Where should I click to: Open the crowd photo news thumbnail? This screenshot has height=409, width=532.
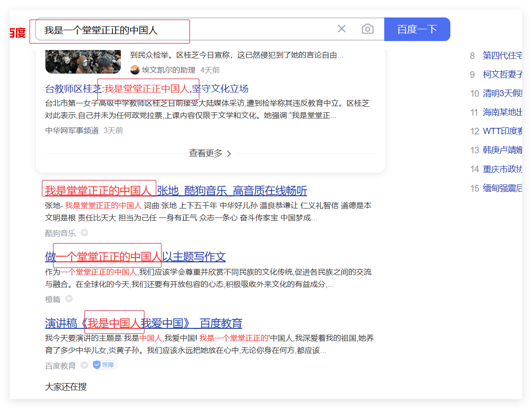[x=83, y=61]
